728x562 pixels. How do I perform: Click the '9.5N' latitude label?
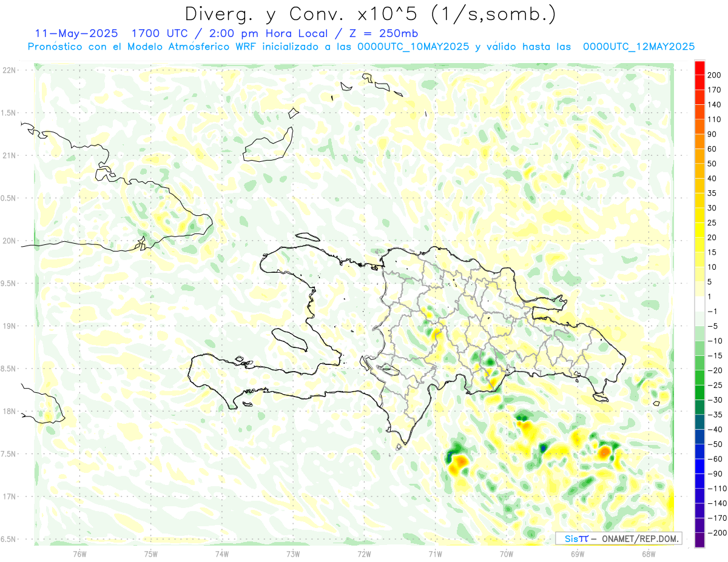(x=9, y=283)
